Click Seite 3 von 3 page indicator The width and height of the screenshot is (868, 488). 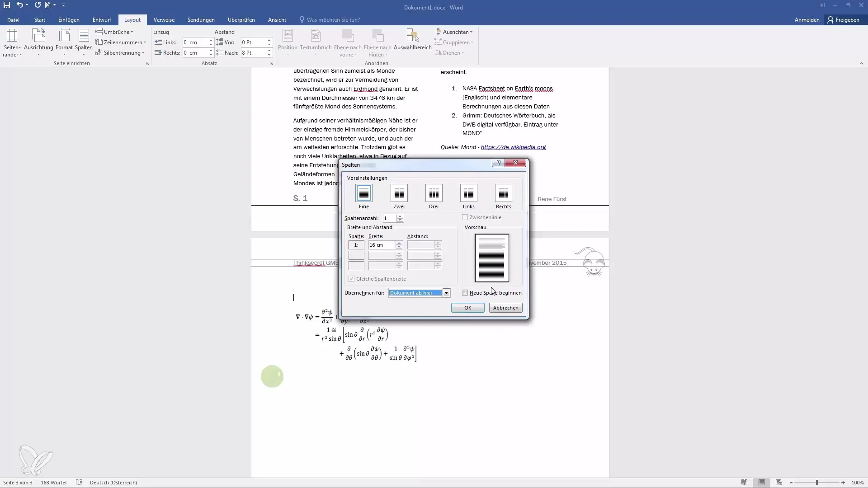coord(18,483)
